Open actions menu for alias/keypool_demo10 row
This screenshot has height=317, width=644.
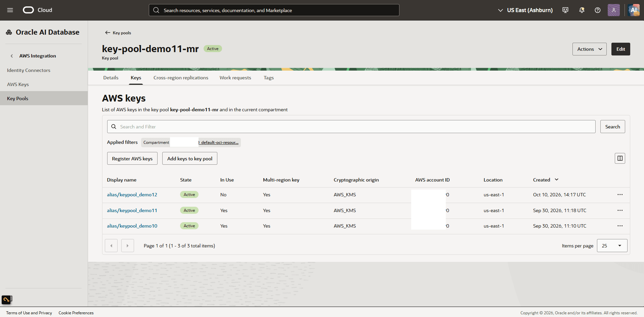[620, 226]
